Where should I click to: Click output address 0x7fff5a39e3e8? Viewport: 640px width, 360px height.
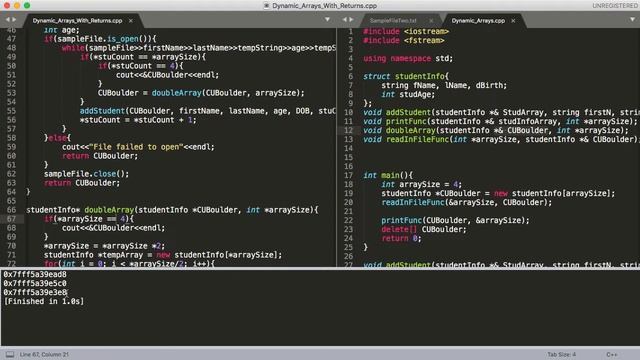click(x=35, y=292)
